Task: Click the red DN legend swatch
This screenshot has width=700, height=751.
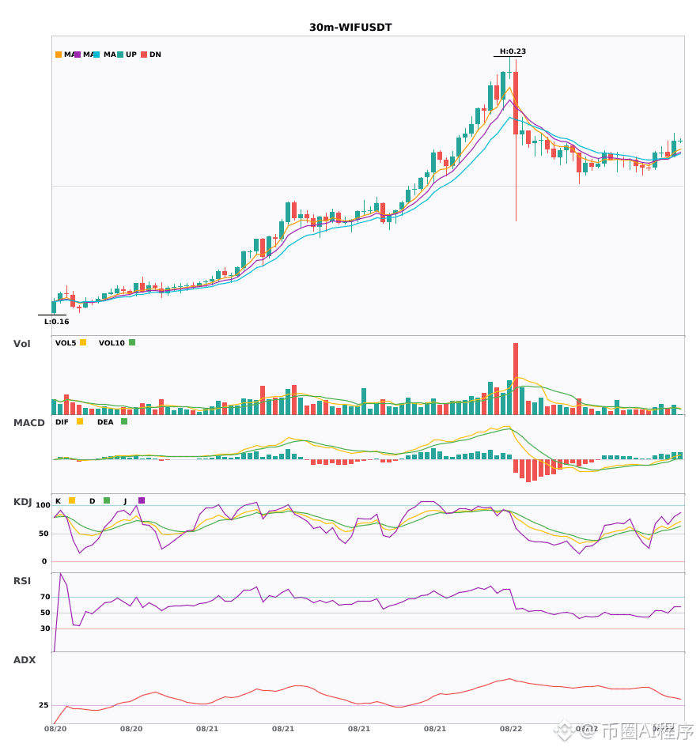Action: point(144,55)
